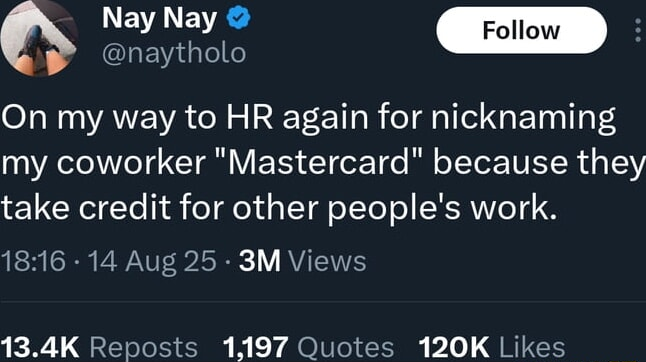Viewport: 646px width, 362px height.
Task: Click the post line starting "On my way"
Action: tap(308, 119)
